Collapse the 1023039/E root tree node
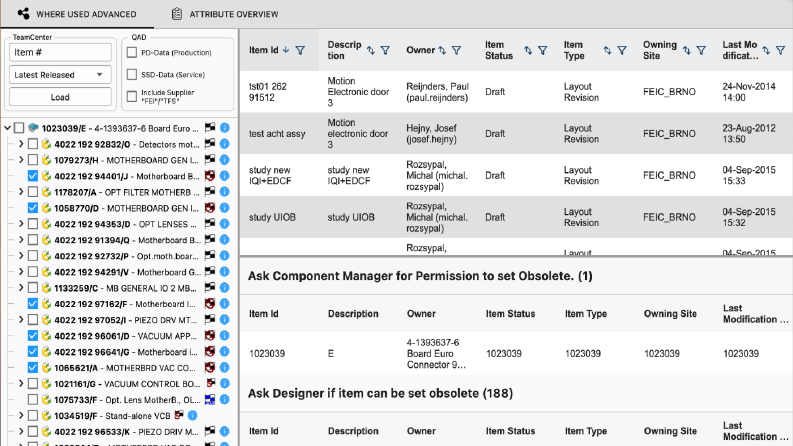 8,128
